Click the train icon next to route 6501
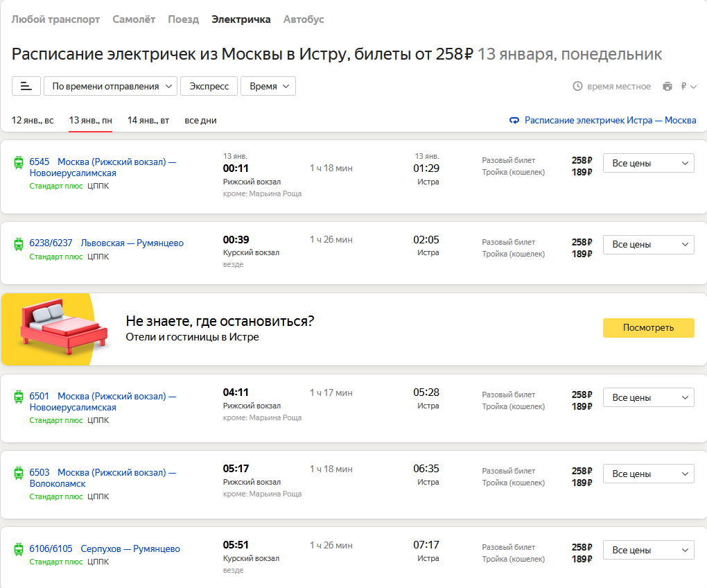 [19, 397]
